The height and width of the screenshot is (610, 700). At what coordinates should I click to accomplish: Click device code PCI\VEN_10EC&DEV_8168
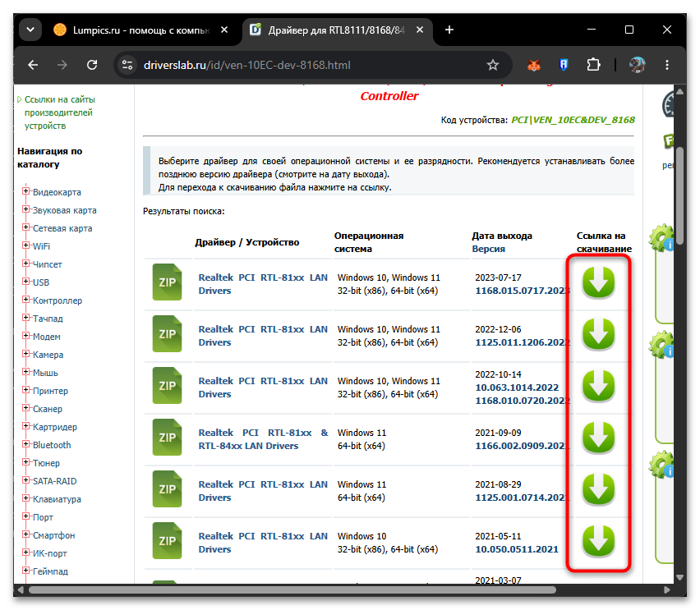(573, 120)
